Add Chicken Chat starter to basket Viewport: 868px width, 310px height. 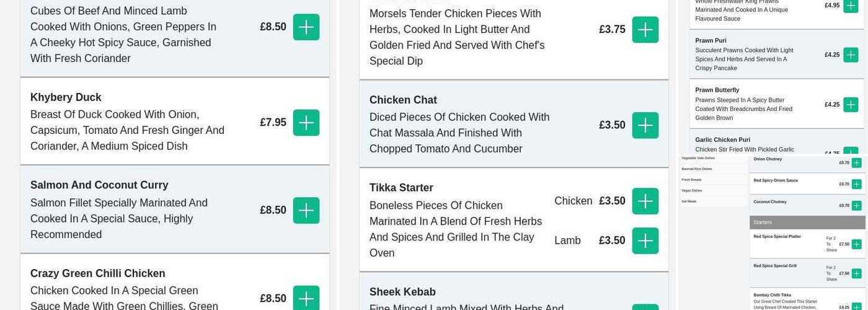645,125
